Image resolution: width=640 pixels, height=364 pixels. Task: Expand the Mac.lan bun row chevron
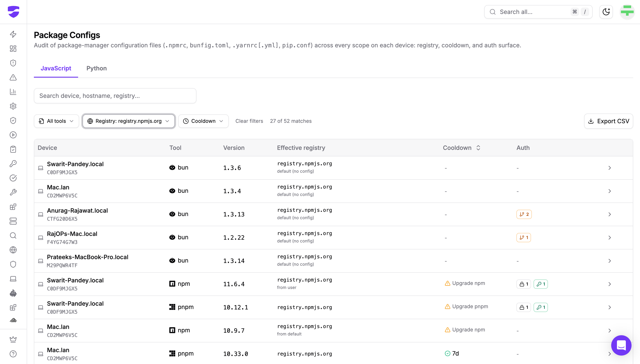[610, 191]
